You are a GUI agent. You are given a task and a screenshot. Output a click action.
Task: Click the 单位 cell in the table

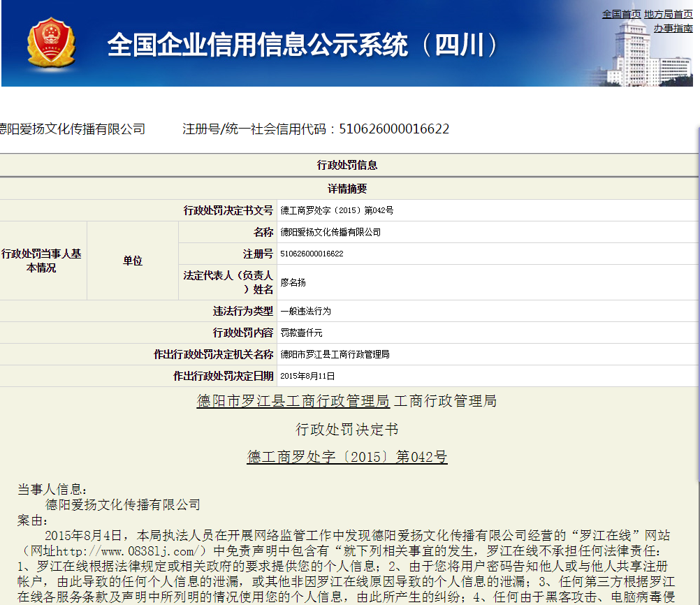(x=133, y=261)
